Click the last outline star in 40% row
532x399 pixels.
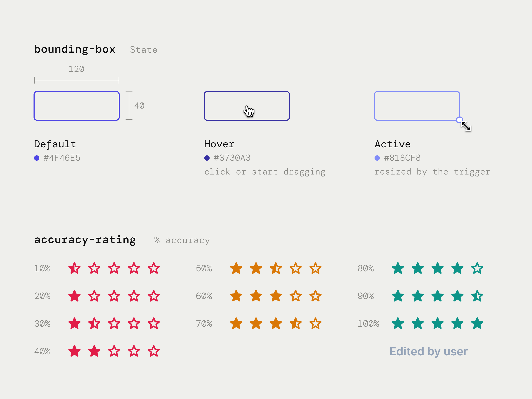point(154,351)
